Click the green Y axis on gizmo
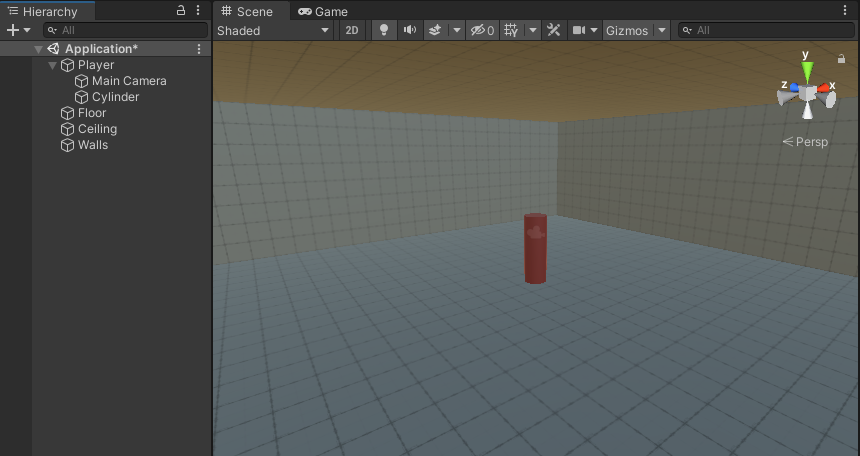860x456 pixels. pyautogui.click(x=807, y=71)
